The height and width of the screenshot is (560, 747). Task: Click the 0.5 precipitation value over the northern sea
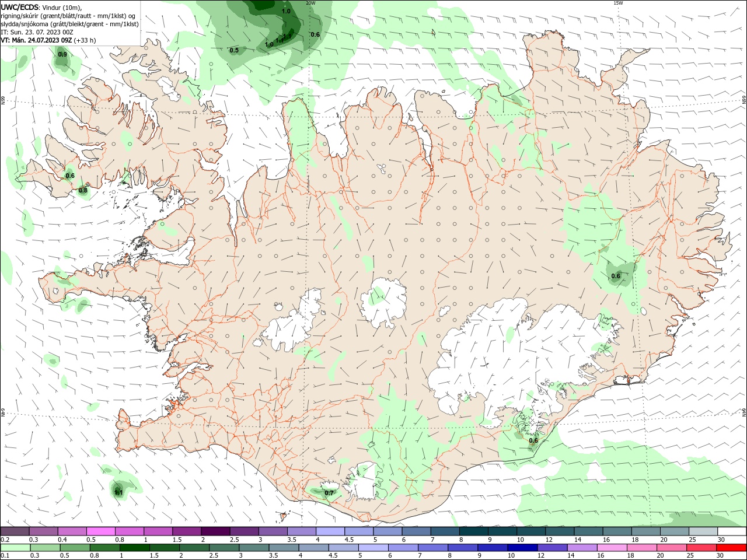coord(234,50)
